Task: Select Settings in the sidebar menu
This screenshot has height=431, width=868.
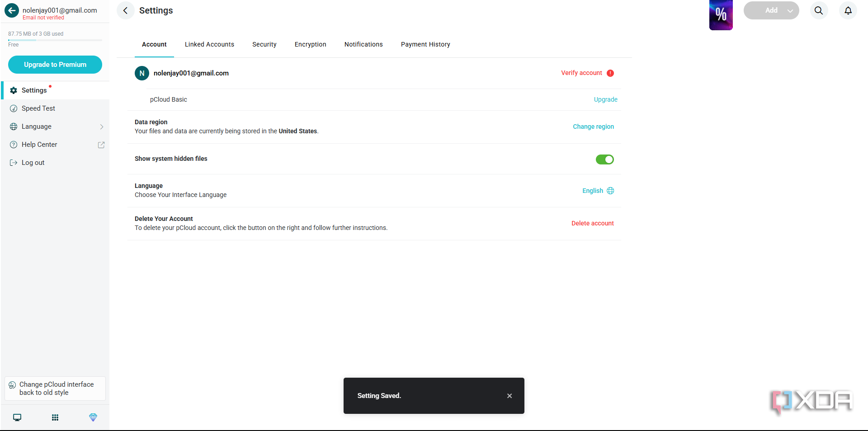Action: click(x=55, y=90)
